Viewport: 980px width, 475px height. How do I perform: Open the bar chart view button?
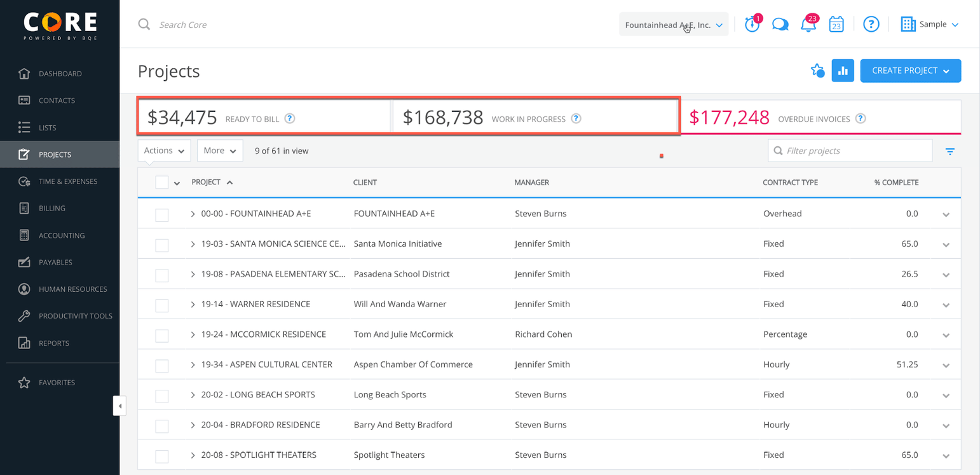(x=843, y=71)
